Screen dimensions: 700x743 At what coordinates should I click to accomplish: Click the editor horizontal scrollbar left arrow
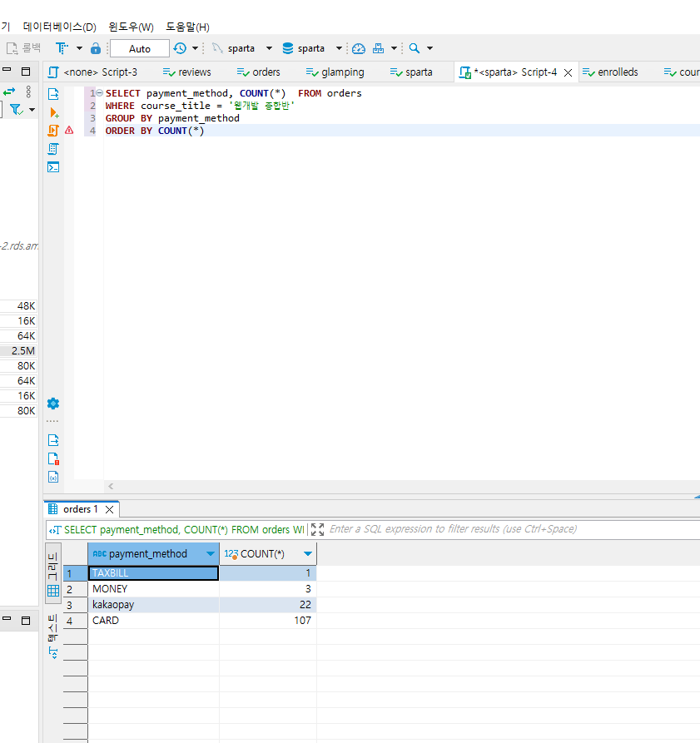(x=111, y=486)
